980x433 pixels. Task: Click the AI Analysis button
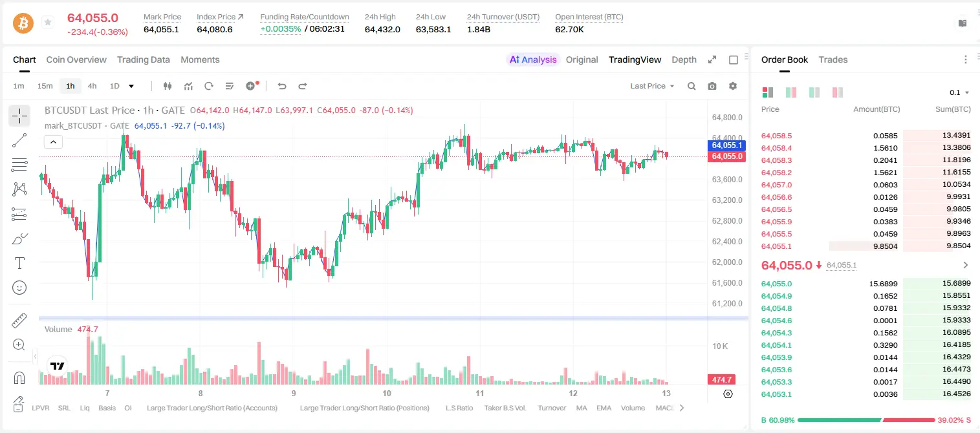point(532,59)
